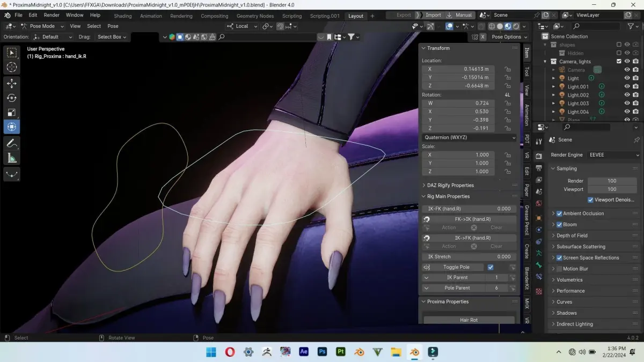Hide Light.001 with its eye icon
Viewport: 644px width, 362px height.
coord(627,86)
